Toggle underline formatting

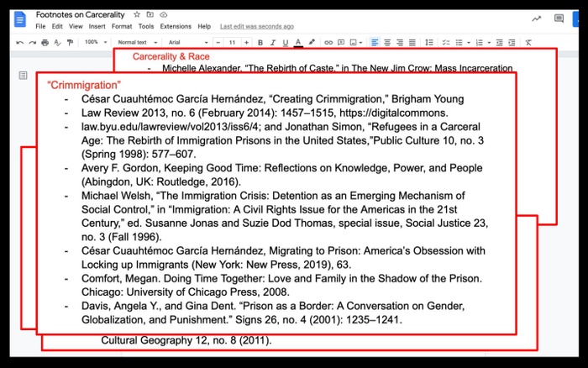click(286, 43)
